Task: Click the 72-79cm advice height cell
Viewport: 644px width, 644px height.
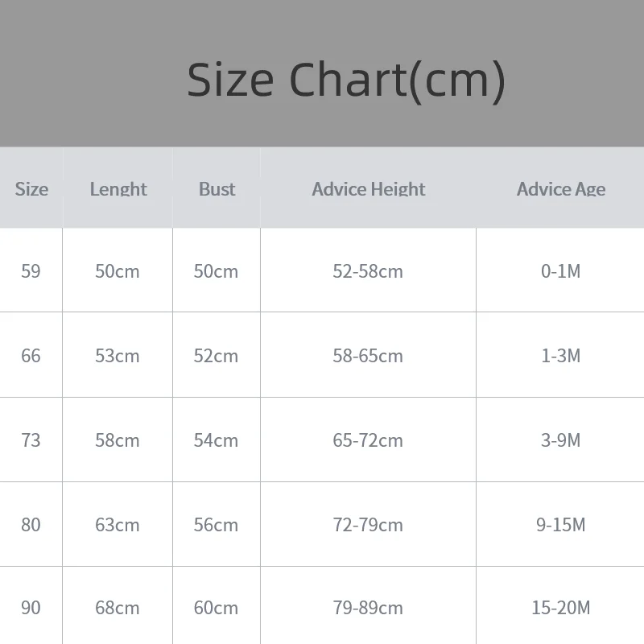Action: (x=368, y=525)
